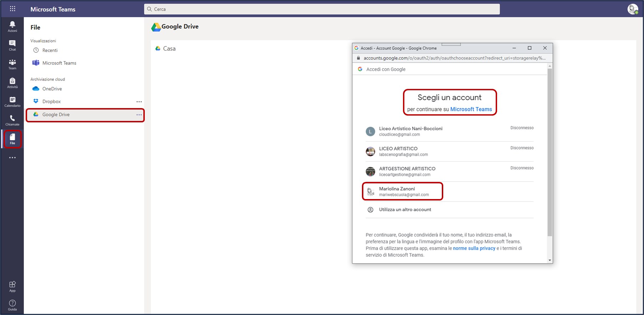Close the Google sign-in popup window
This screenshot has width=644, height=315.
545,48
